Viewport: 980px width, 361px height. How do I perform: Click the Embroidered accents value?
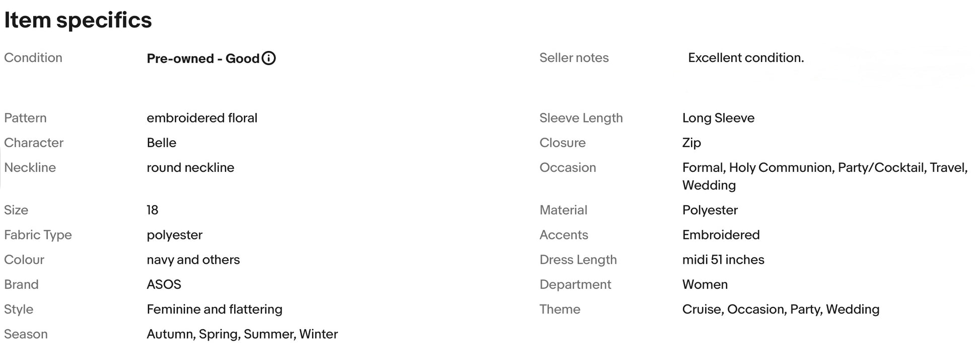[721, 235]
